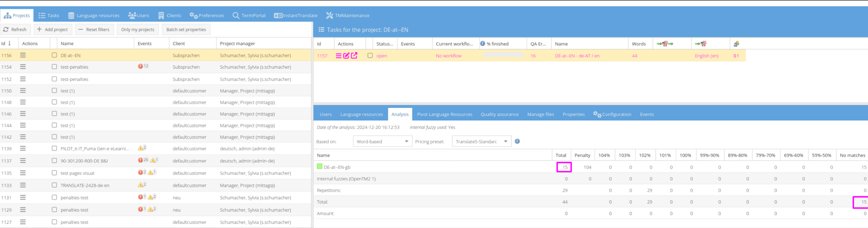Viewport: 868px width, 228px height.
Task: Click the Add project button
Action: coord(52,29)
